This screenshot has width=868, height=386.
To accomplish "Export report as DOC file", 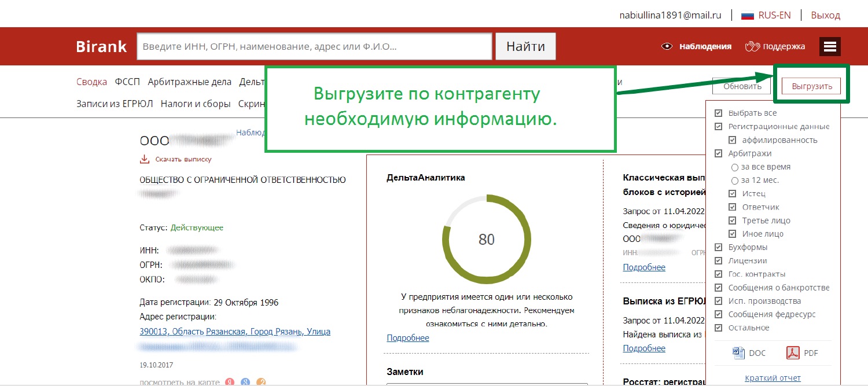I will (749, 352).
